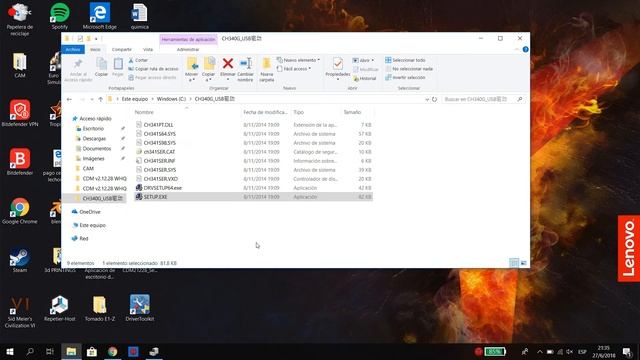Switch to details view icon in status bar
Image resolution: width=640 pixels, height=360 pixels.
(x=514, y=263)
